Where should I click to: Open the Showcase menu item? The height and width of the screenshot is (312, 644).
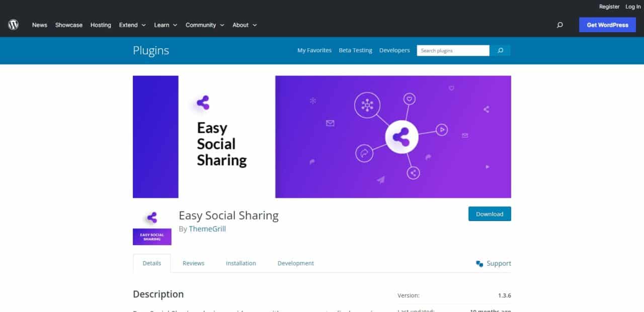(x=69, y=25)
